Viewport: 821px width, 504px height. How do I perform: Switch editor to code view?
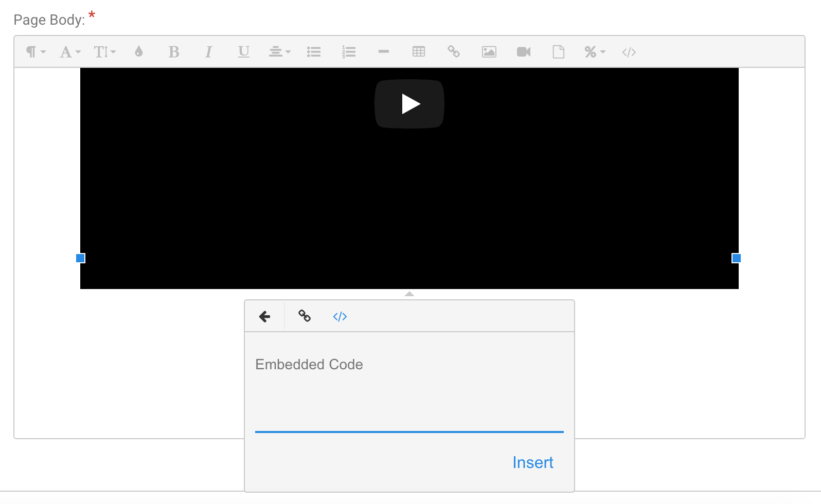coord(629,52)
